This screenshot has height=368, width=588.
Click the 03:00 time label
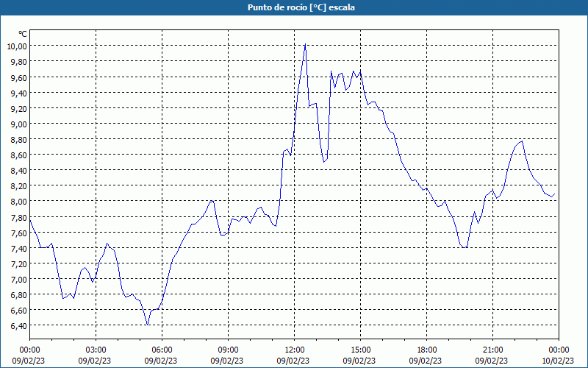96,350
